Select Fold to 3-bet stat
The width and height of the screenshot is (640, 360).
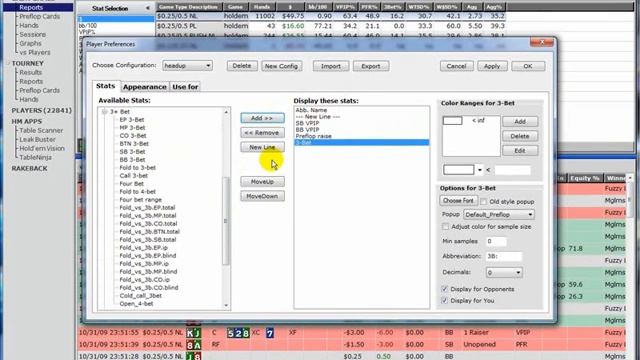pos(137,168)
